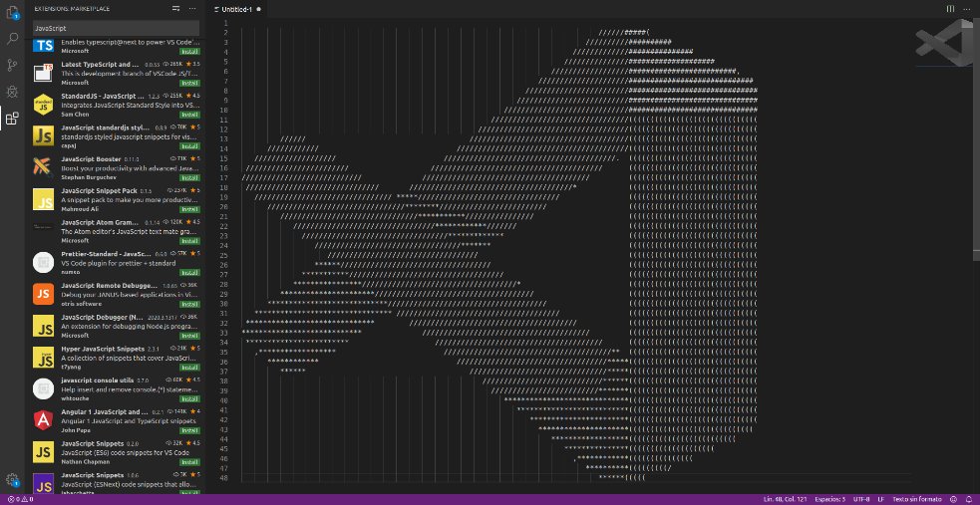Click the Latest TypeScript extension icon
The width and height of the screenshot is (980, 505).
(43, 73)
